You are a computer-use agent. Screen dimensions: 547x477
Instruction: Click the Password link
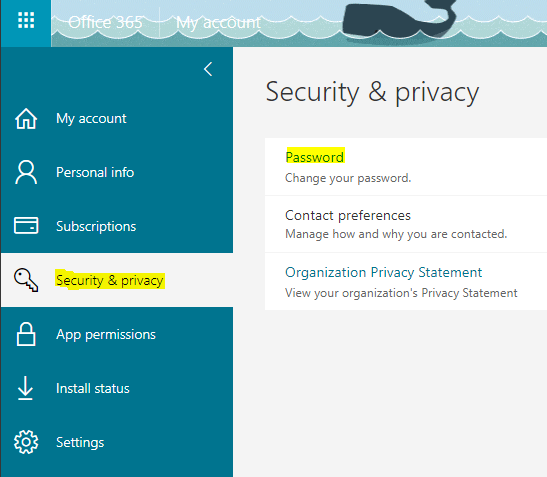coord(315,157)
